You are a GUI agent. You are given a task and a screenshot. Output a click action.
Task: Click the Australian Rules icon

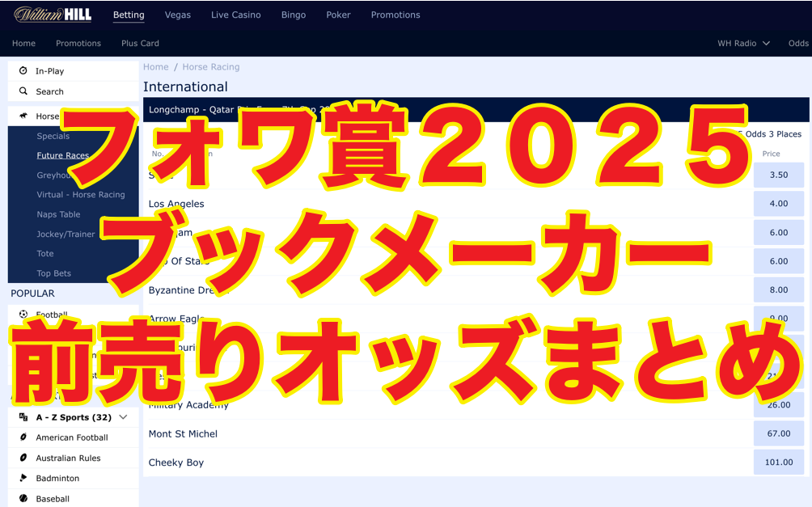click(x=23, y=458)
